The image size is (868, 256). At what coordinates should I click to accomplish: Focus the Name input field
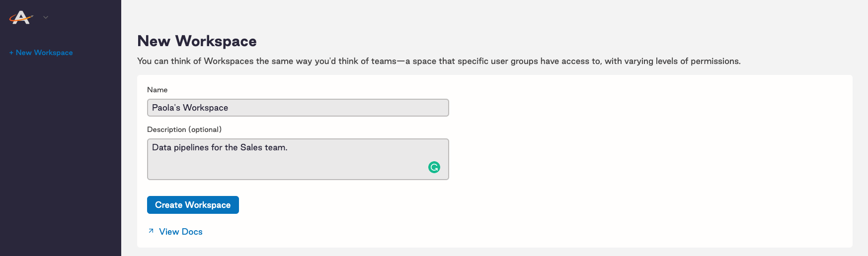click(298, 108)
